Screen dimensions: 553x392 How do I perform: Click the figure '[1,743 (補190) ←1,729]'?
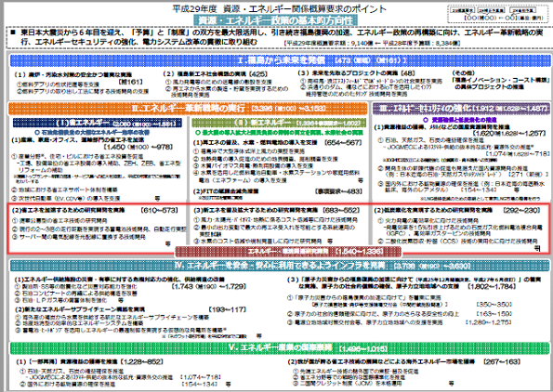click(209, 286)
